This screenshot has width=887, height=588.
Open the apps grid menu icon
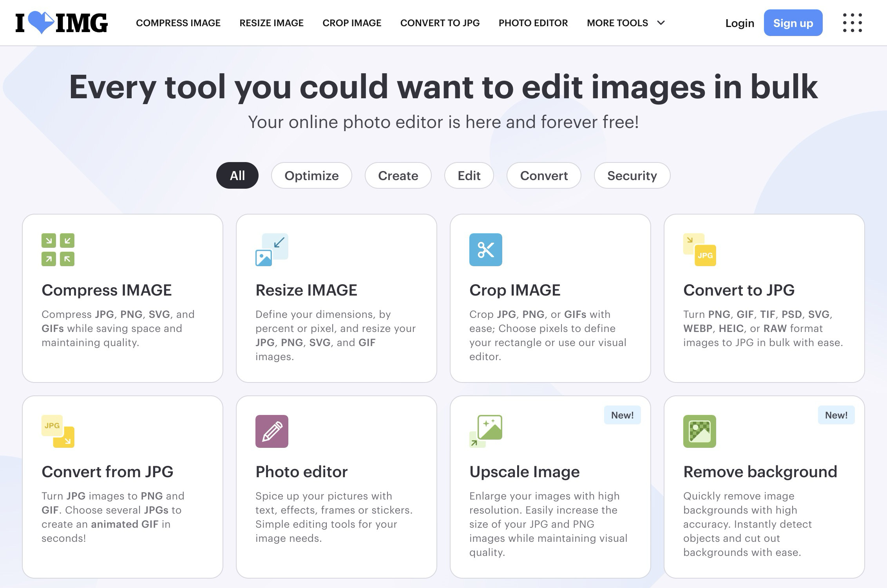pyautogui.click(x=852, y=23)
